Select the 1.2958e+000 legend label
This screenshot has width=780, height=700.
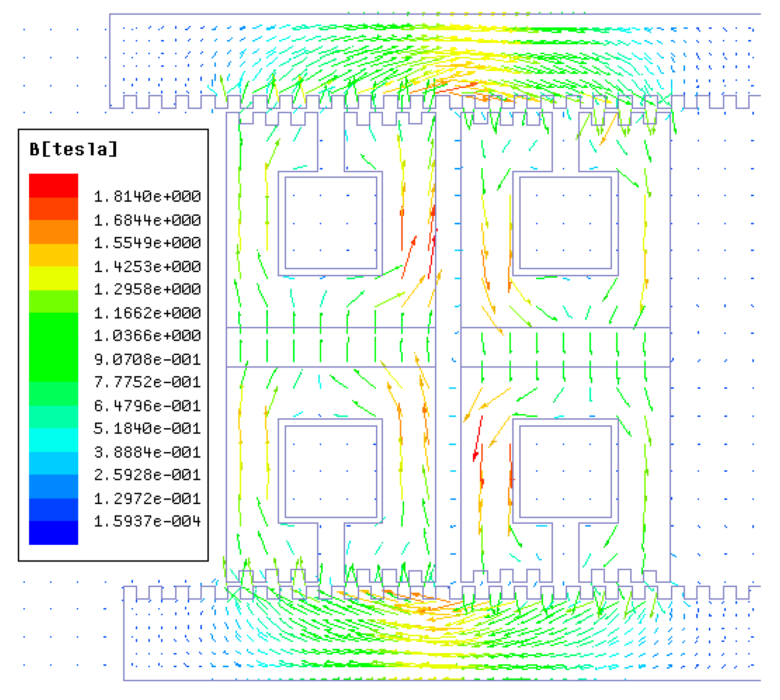147,289
